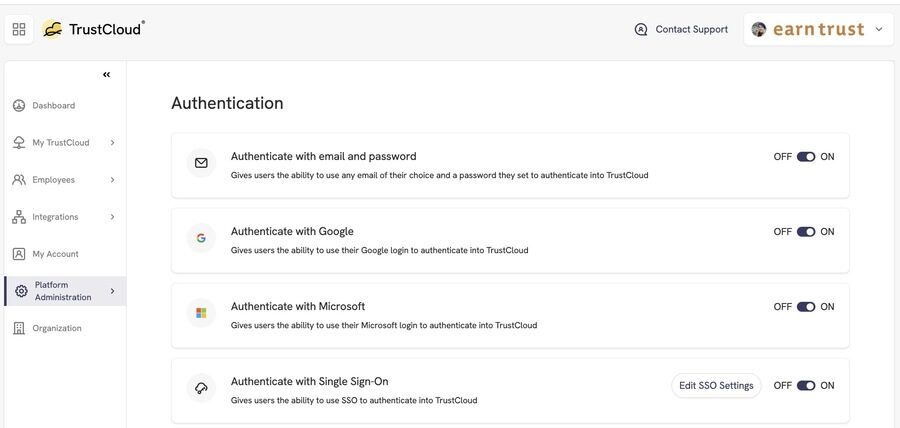Click the Google logo icon

201,238
